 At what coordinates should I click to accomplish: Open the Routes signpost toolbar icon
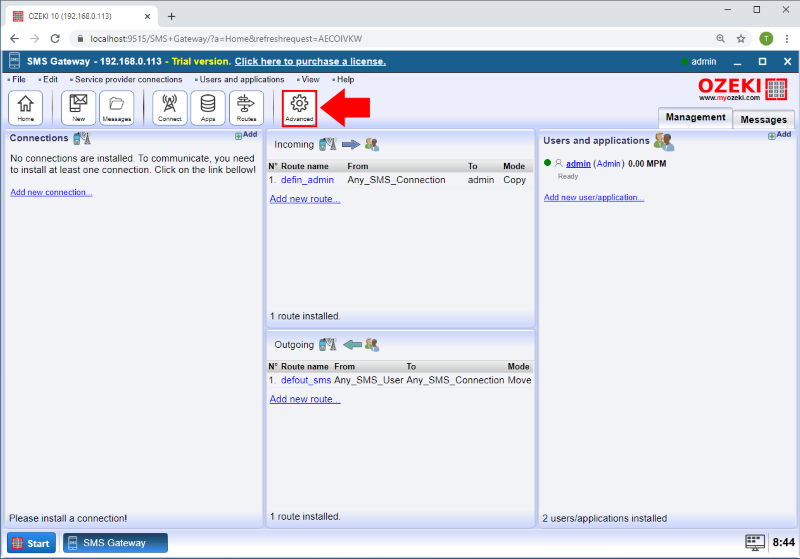point(246,108)
